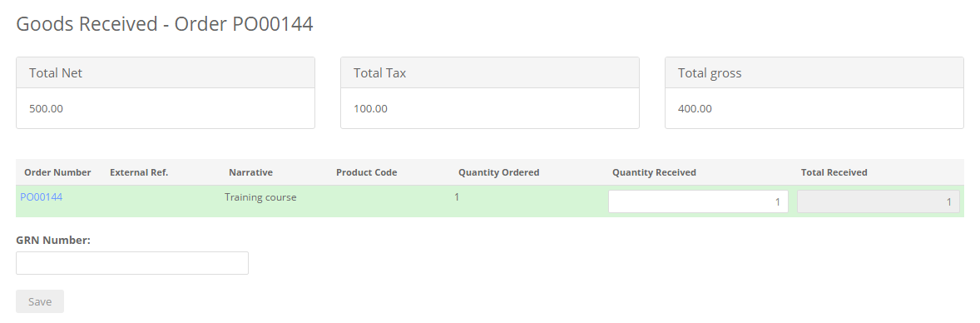
Task: Focus the GRN Number input field
Action: point(132,263)
